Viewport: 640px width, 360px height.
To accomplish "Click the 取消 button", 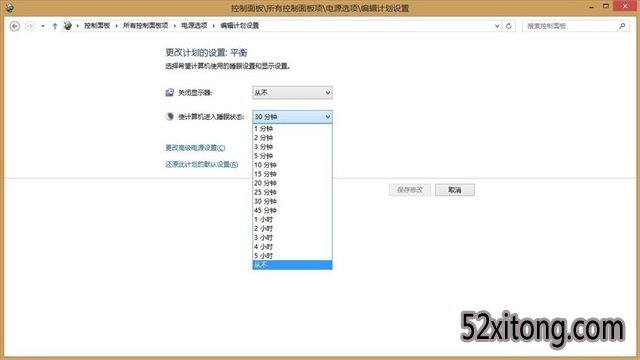I will 455,190.
